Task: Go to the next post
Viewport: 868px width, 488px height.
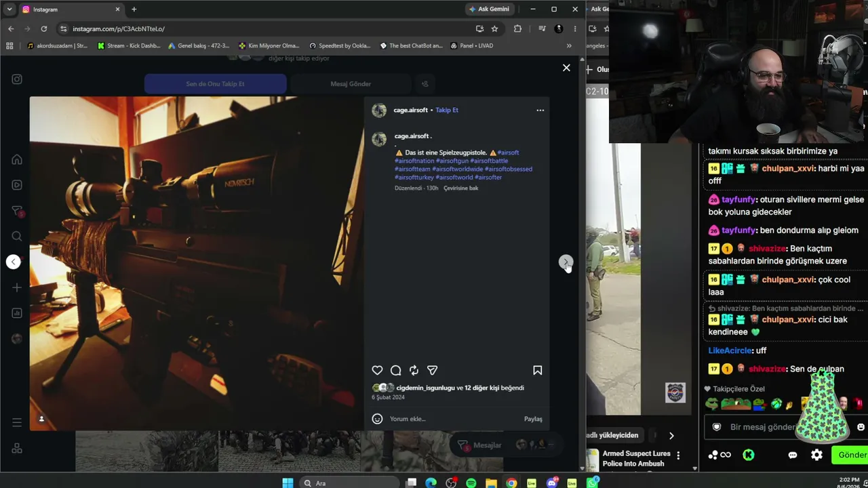Action: (x=566, y=262)
